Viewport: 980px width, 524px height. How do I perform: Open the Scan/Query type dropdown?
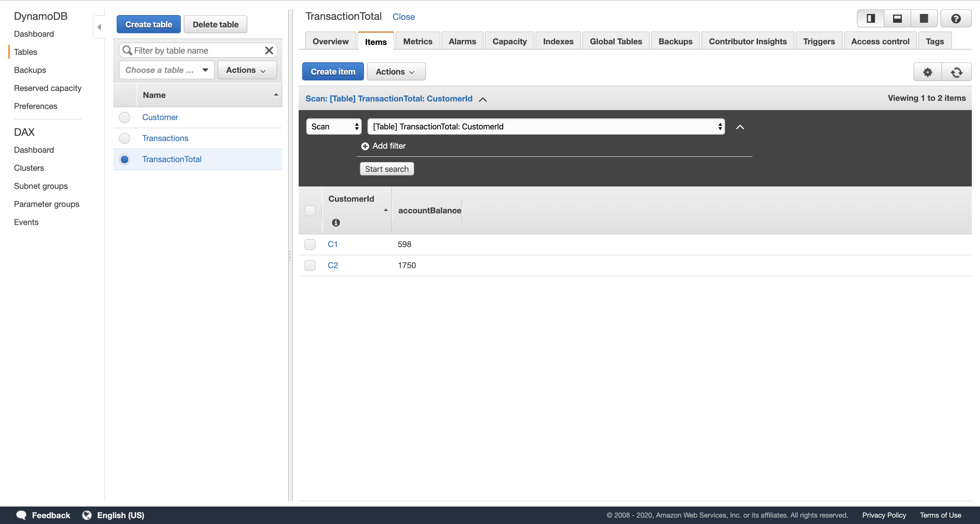coord(334,126)
